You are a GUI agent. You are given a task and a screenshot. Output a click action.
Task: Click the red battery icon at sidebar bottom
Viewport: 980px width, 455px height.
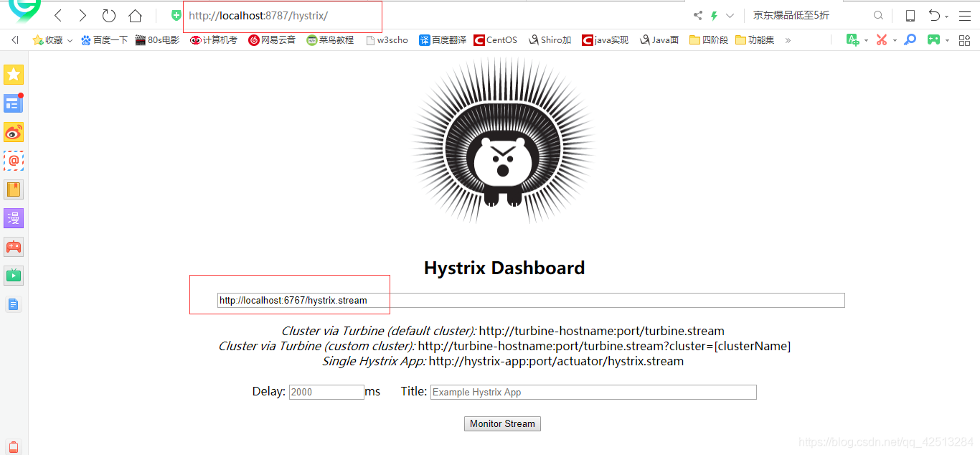[14, 446]
